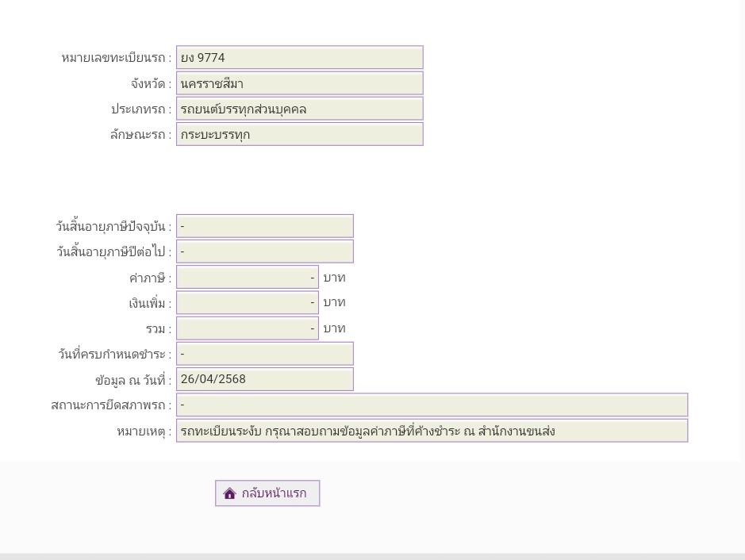Select the province field showing นครราชสีมา

pos(299,83)
